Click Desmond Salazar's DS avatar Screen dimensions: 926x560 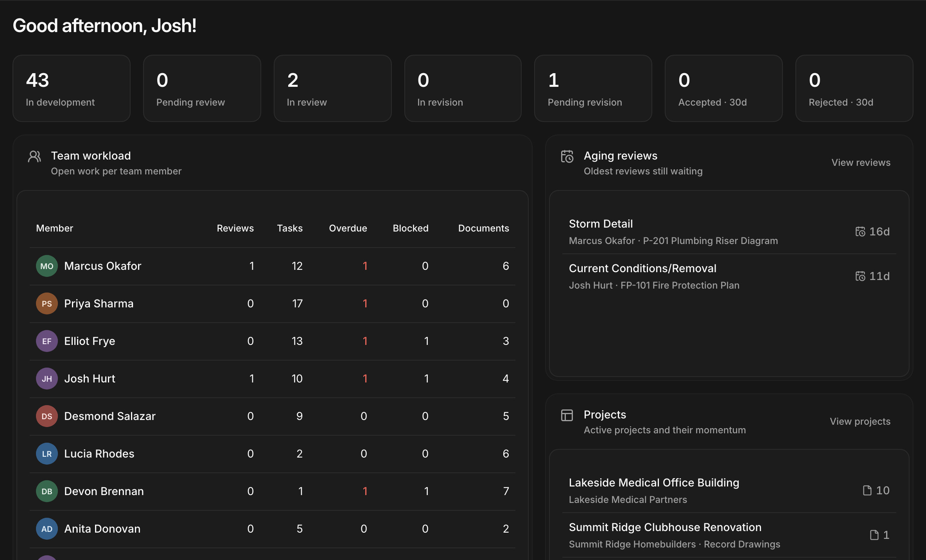(47, 416)
